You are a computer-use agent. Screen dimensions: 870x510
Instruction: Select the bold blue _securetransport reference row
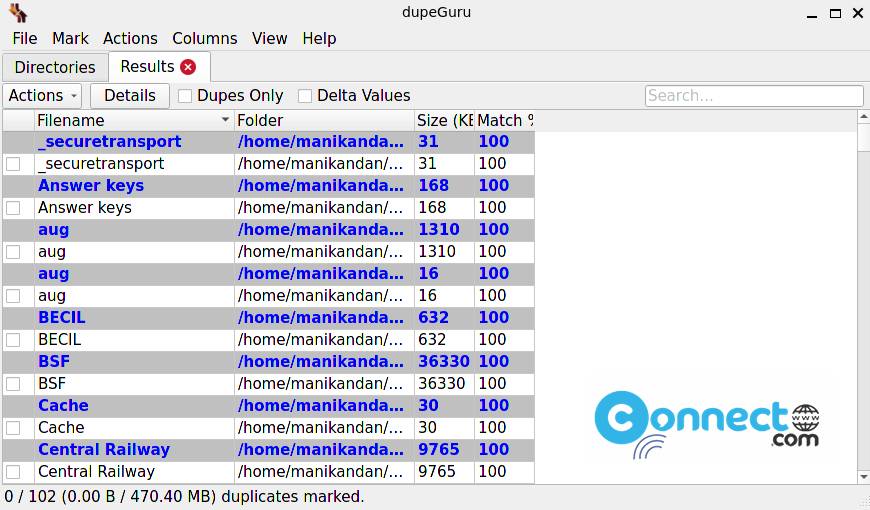pyautogui.click(x=269, y=142)
